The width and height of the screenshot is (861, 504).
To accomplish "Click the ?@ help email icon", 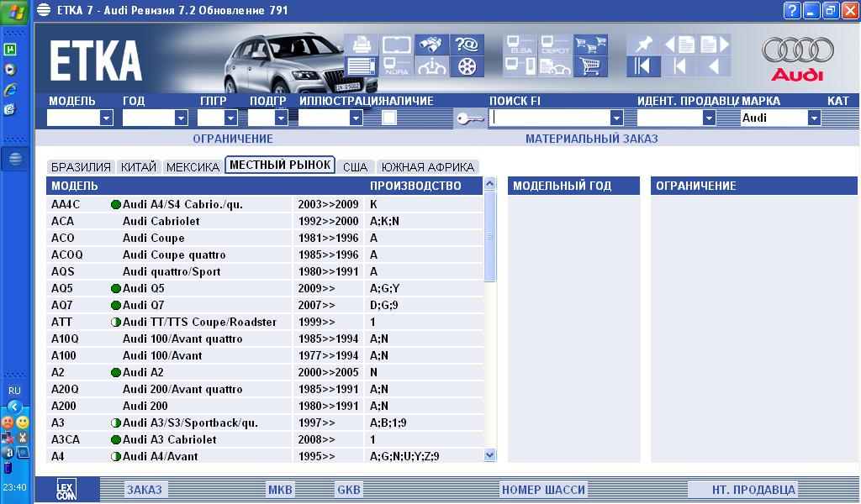I will point(467,45).
